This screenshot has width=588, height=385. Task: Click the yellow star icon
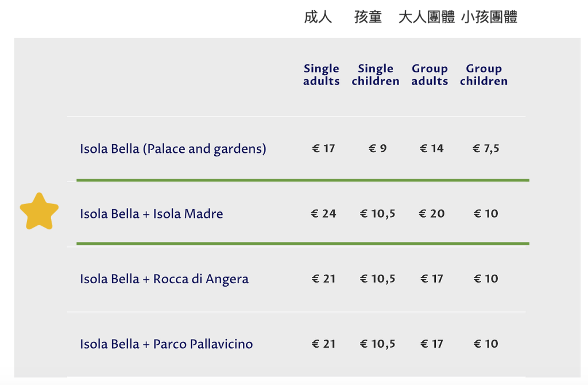click(39, 212)
